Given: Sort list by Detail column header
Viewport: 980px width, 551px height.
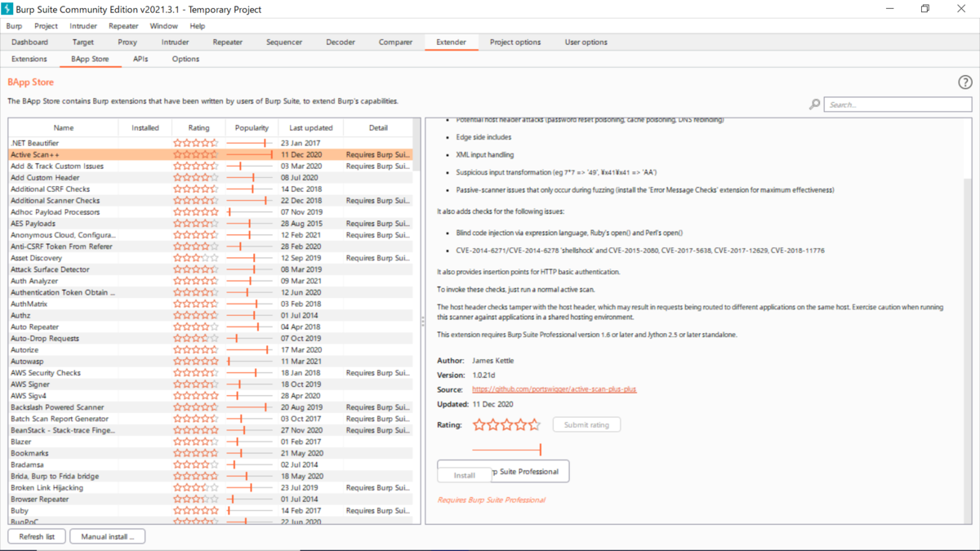Looking at the screenshot, I should click(x=378, y=128).
